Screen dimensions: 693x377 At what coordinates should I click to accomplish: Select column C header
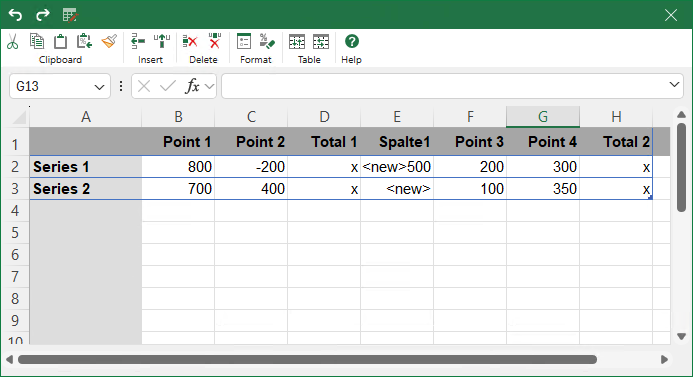click(251, 117)
